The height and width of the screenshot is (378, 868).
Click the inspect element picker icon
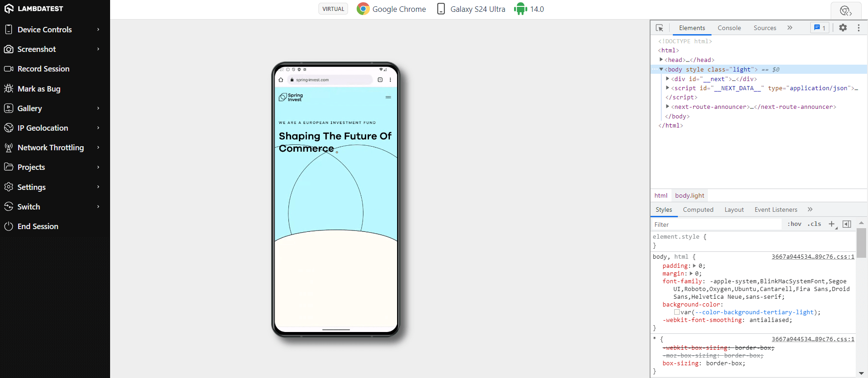tap(659, 28)
